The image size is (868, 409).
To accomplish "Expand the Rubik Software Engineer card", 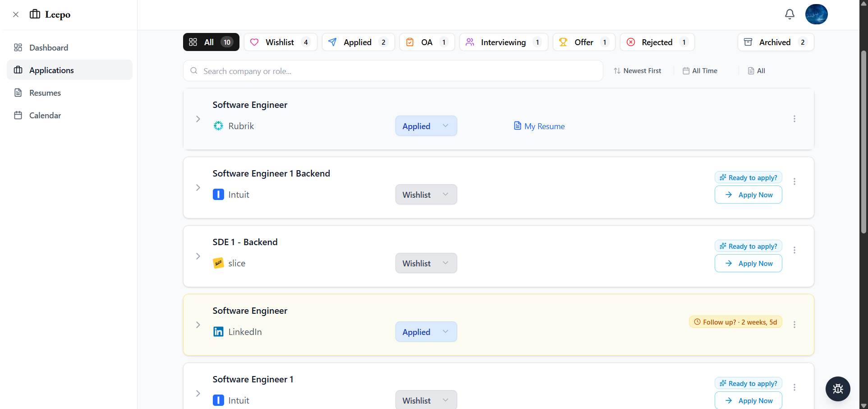I will coord(197,119).
